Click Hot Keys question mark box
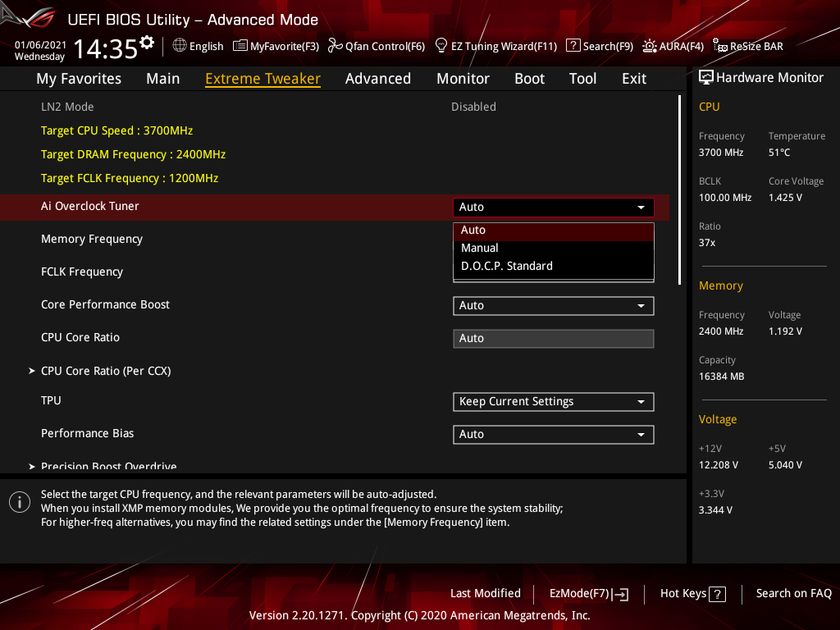Image resolution: width=840 pixels, height=630 pixels. 717,594
